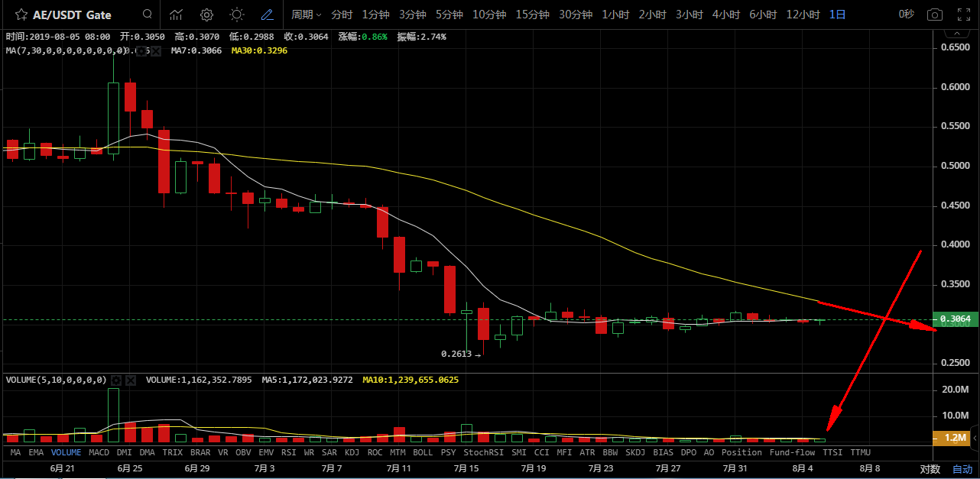Enable the StochRSI indicator

pos(484,452)
